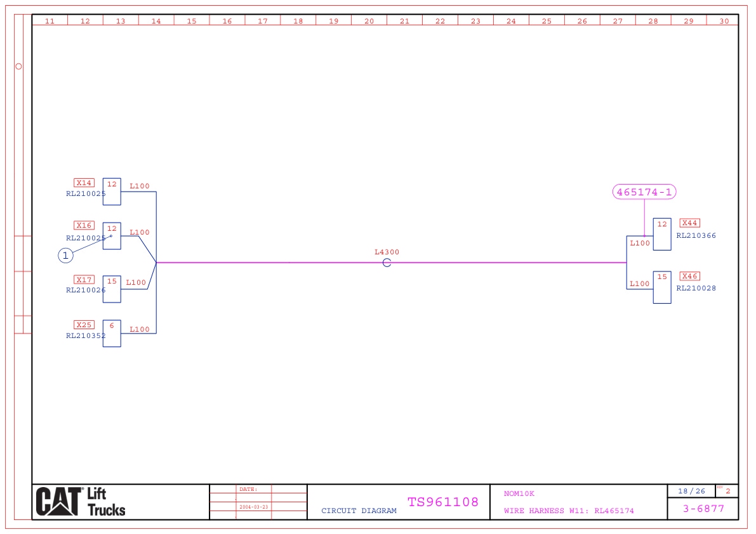The width and height of the screenshot is (756, 534).
Task: Click the splice circle symbol under L4300
Action: (x=387, y=263)
